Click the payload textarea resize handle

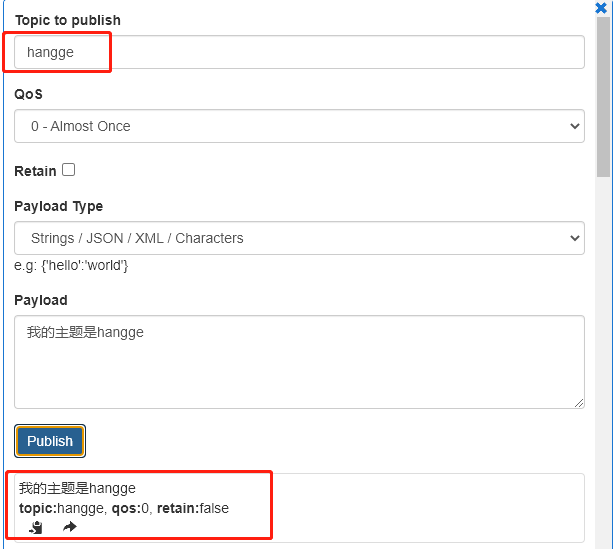tap(579, 403)
